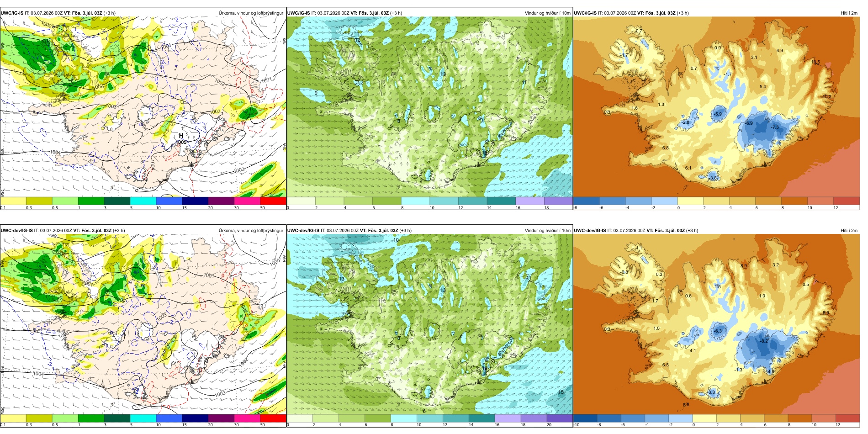The width and height of the screenshot is (868, 434).
Task: Click the yellow 0.1 swatch in UWC/IG-IS precipitation legend
Action: (x=13, y=201)
